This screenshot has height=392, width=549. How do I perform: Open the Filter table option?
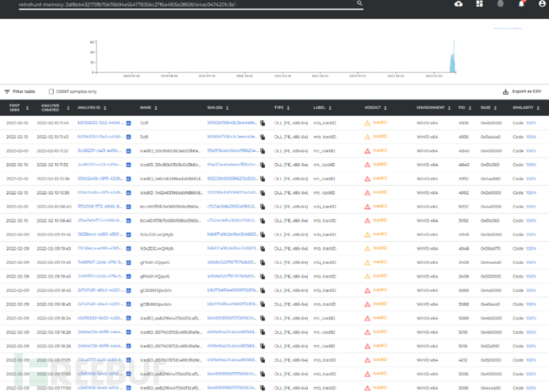tap(20, 91)
